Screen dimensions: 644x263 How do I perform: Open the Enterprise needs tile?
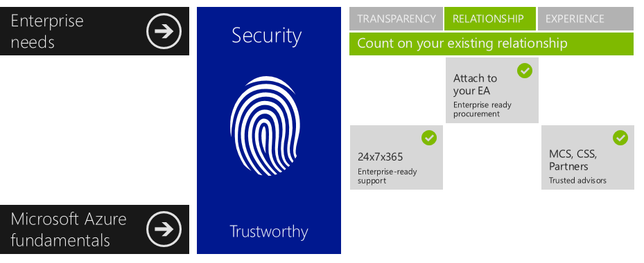pos(94,31)
